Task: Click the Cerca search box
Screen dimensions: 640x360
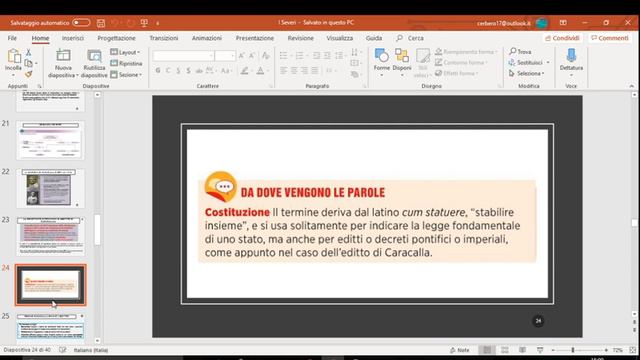Action: pos(410,38)
